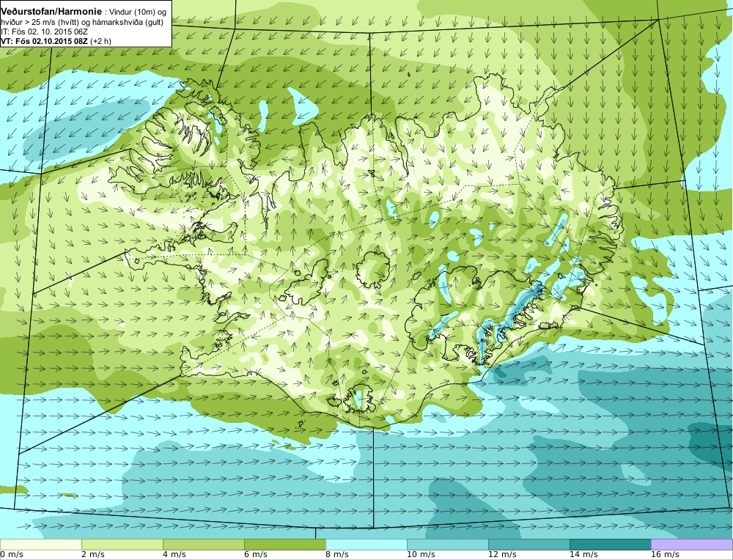
Task: Click the 16 m/s purple legend swatch
Action: pyautogui.click(x=692, y=545)
